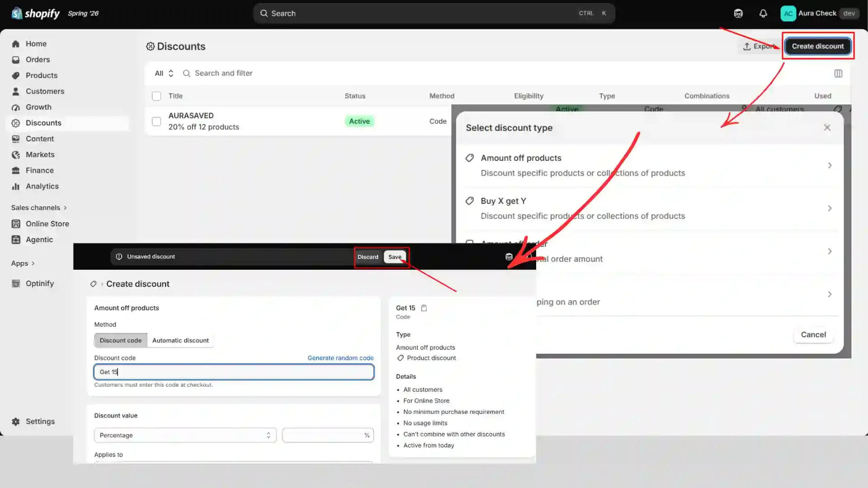Close the Select discount type dialog
868x488 pixels.
(x=827, y=127)
